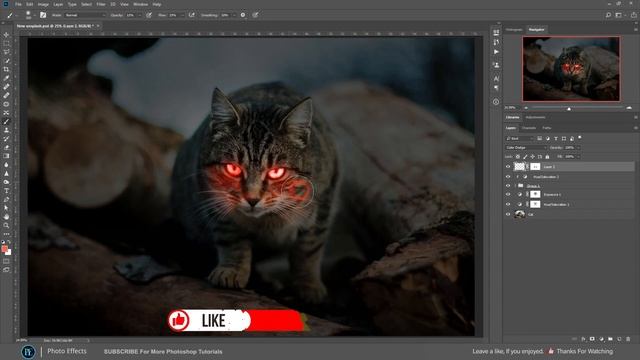Screen dimensions: 640x360
Task: Select the Gradient tool
Action: (6, 156)
